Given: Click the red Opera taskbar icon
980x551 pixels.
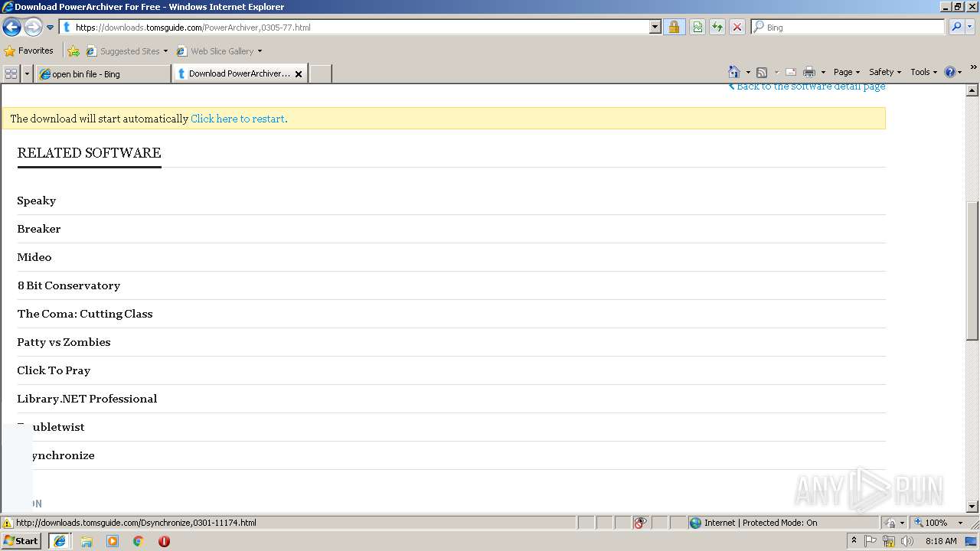Looking at the screenshot, I should tap(164, 541).
